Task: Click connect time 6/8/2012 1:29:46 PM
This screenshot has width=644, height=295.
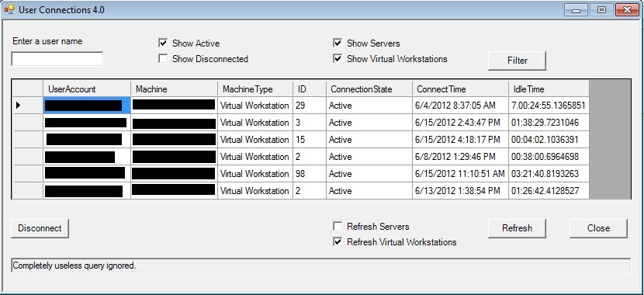Action: point(460,157)
